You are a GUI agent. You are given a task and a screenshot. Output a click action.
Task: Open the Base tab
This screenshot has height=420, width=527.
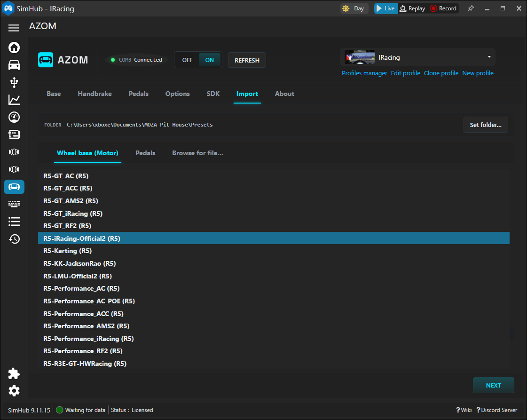54,94
